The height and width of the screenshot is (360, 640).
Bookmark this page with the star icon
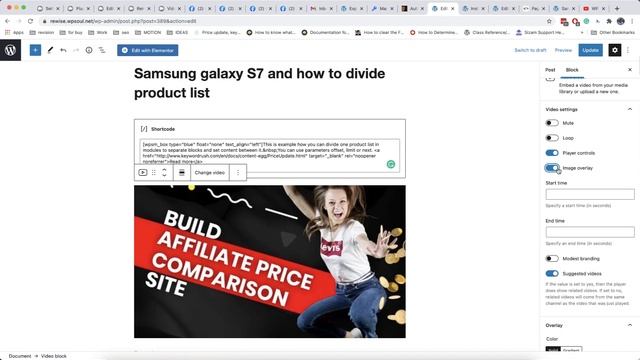point(549,21)
